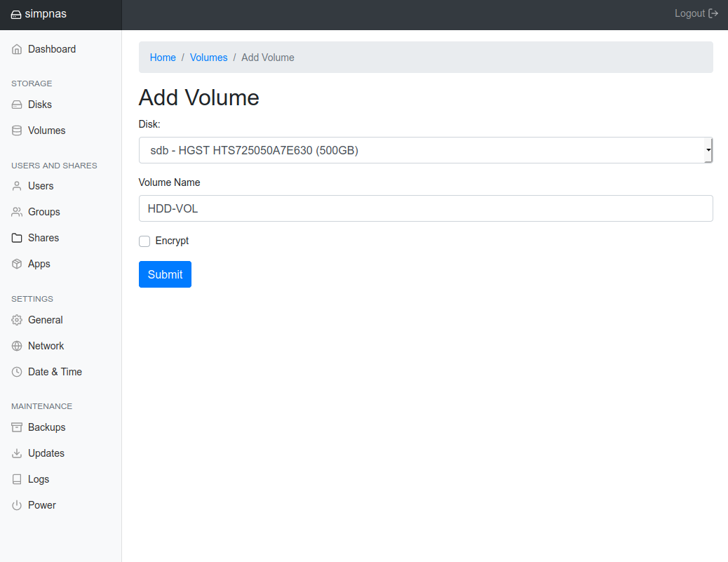Screen dimensions: 728x562
Task: Click the General settings gear icon
Action: [17, 321]
